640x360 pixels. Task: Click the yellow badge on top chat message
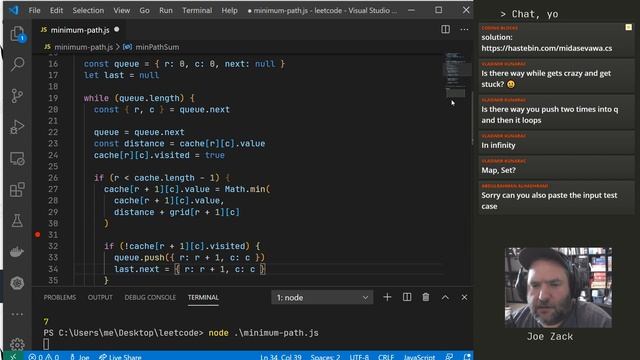[629, 27]
